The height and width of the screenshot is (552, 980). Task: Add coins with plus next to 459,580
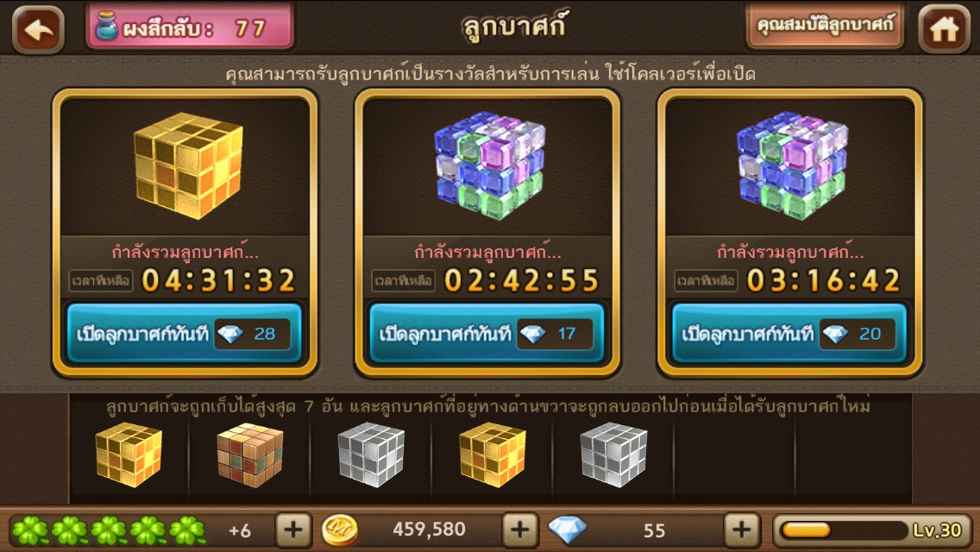point(519,530)
